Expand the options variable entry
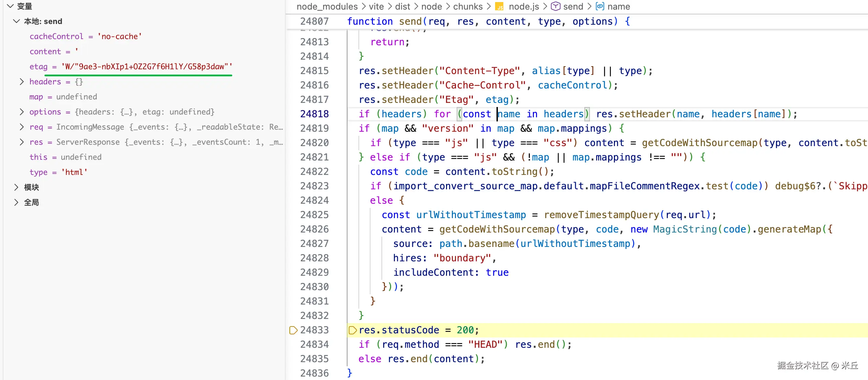 (x=22, y=112)
